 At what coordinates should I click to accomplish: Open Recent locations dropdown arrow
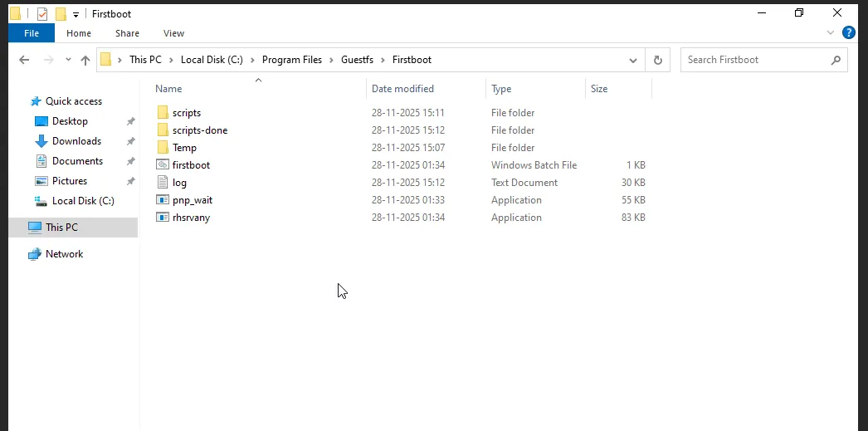tap(67, 60)
